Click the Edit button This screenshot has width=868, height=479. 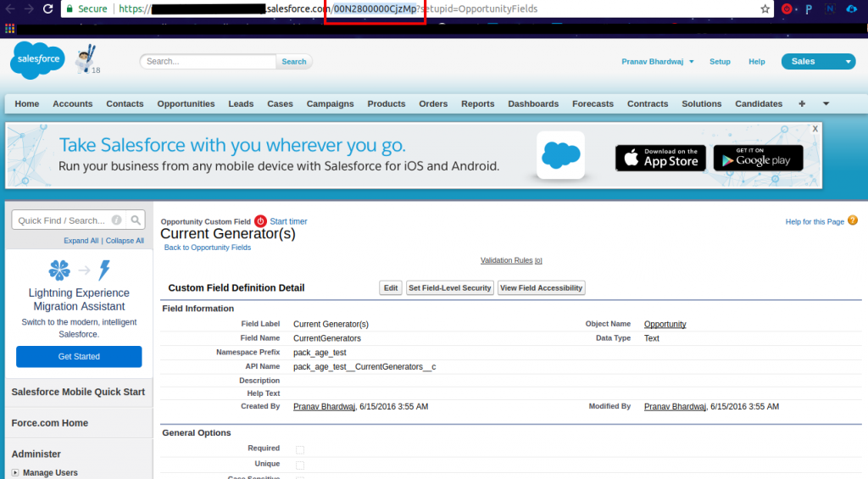coord(390,288)
